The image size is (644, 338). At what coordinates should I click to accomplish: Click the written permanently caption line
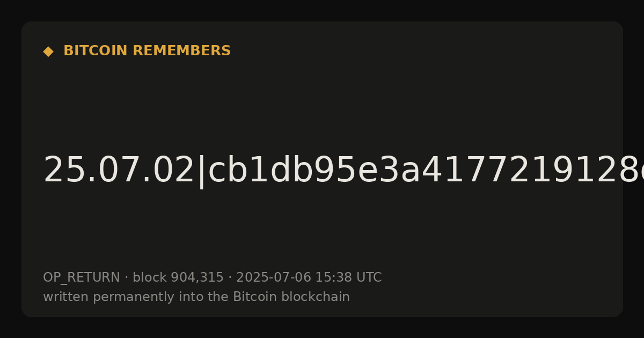(196, 297)
